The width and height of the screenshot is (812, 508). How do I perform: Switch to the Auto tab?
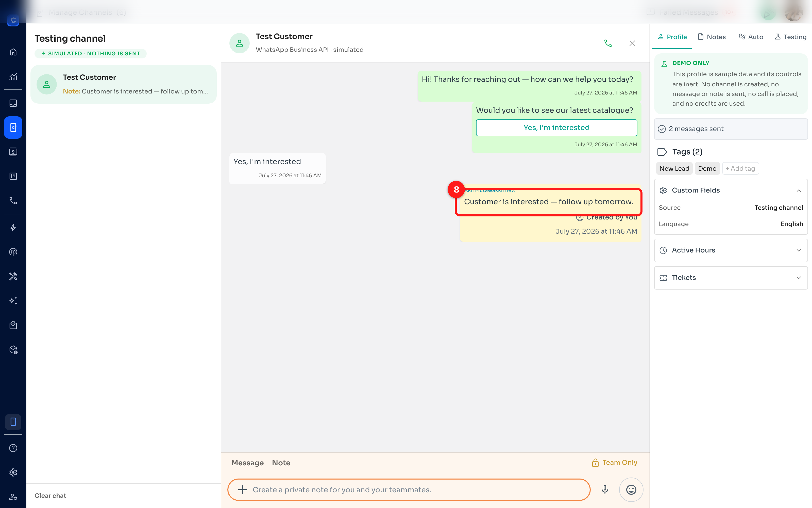point(751,37)
